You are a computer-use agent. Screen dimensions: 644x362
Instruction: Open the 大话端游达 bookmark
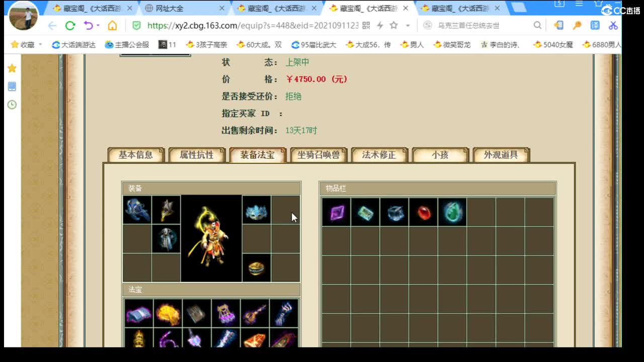click(x=73, y=45)
